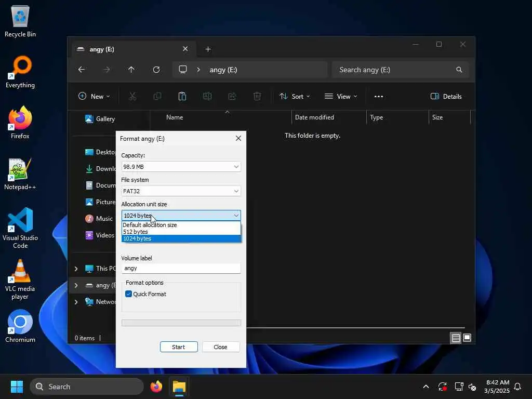The image size is (532, 399).
Task: Click the Volume label text field
Action: [181, 269]
